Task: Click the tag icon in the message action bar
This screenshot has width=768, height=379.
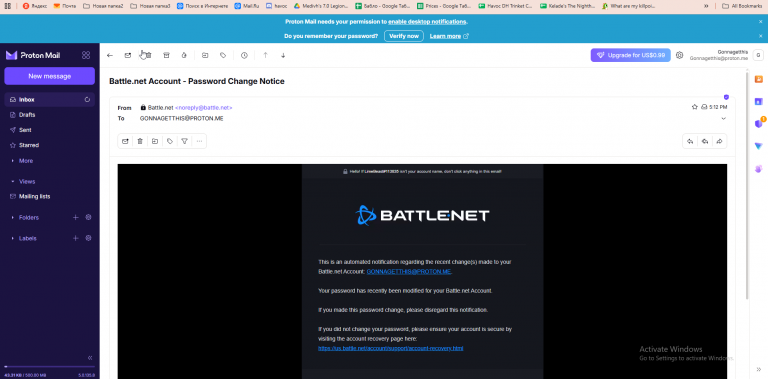Action: coord(169,141)
